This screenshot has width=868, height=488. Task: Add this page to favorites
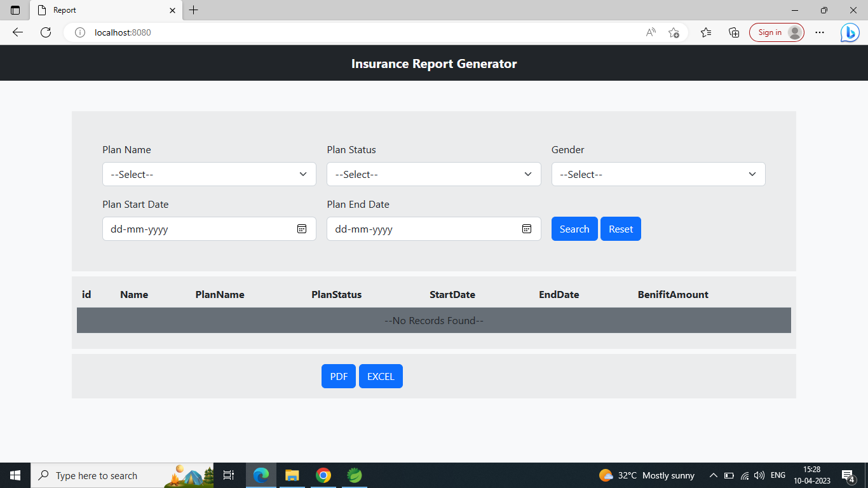[x=674, y=32]
